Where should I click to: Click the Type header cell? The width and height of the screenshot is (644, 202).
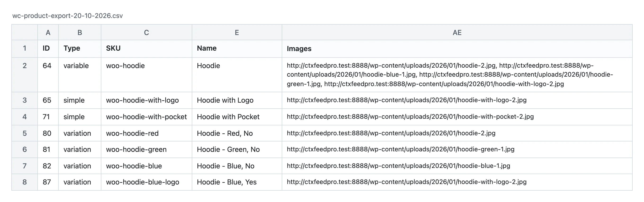click(x=80, y=48)
